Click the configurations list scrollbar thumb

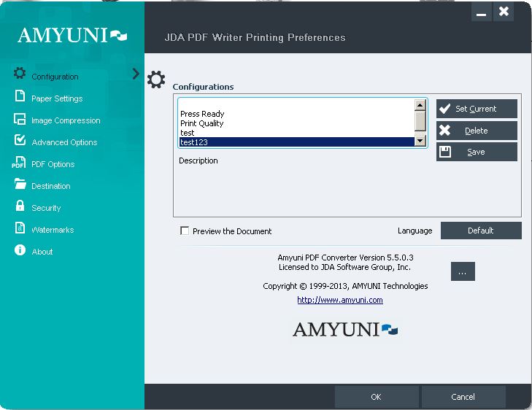[x=420, y=121]
